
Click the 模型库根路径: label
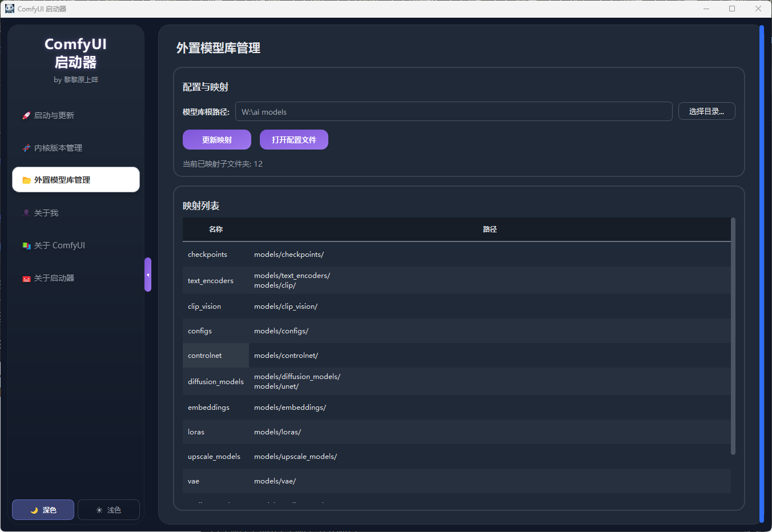[206, 112]
